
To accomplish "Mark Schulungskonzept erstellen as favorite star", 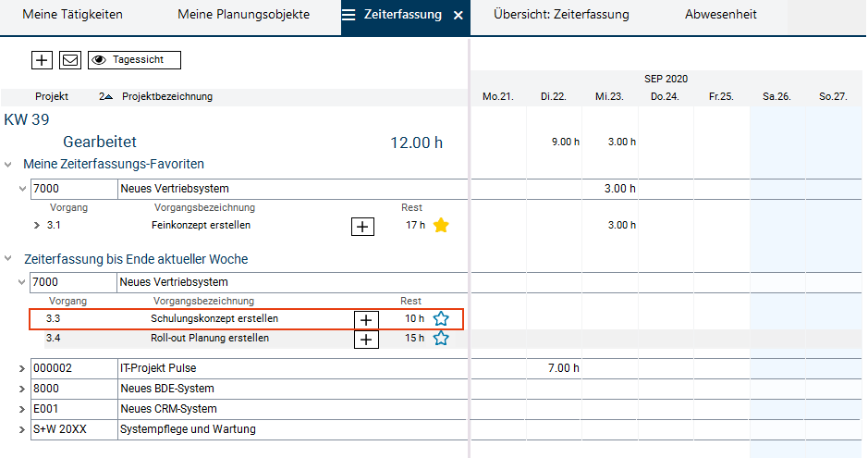I will (441, 318).
